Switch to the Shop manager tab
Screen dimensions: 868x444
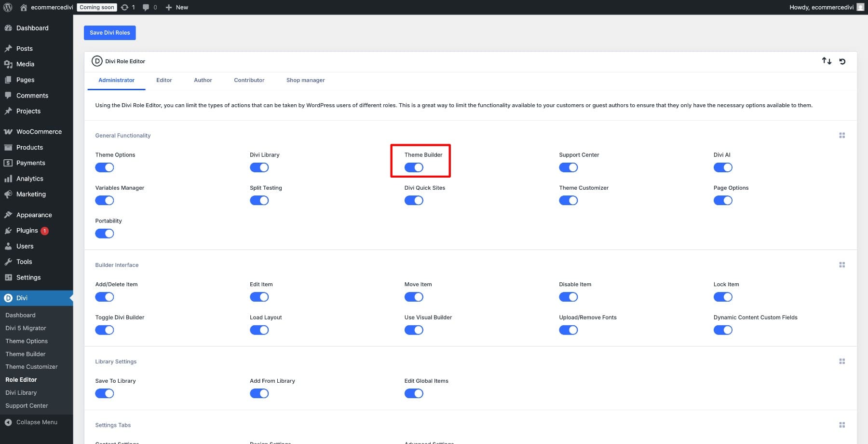[x=305, y=80]
